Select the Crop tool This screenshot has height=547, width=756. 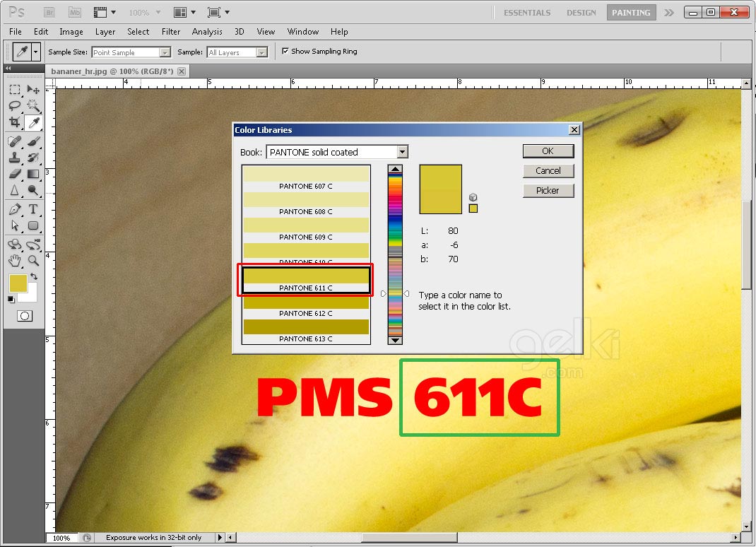14,122
